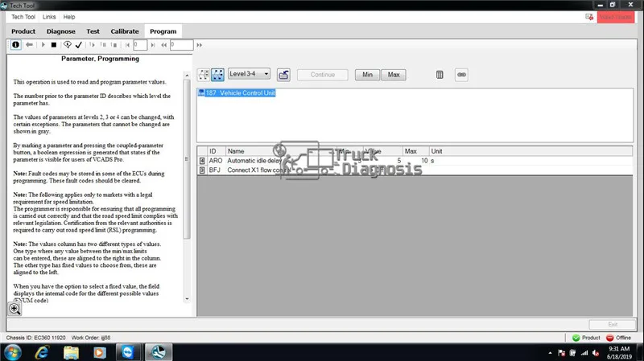The height and width of the screenshot is (361, 644).
Task: Open File Explorer from the taskbar
Action: [x=71, y=352]
